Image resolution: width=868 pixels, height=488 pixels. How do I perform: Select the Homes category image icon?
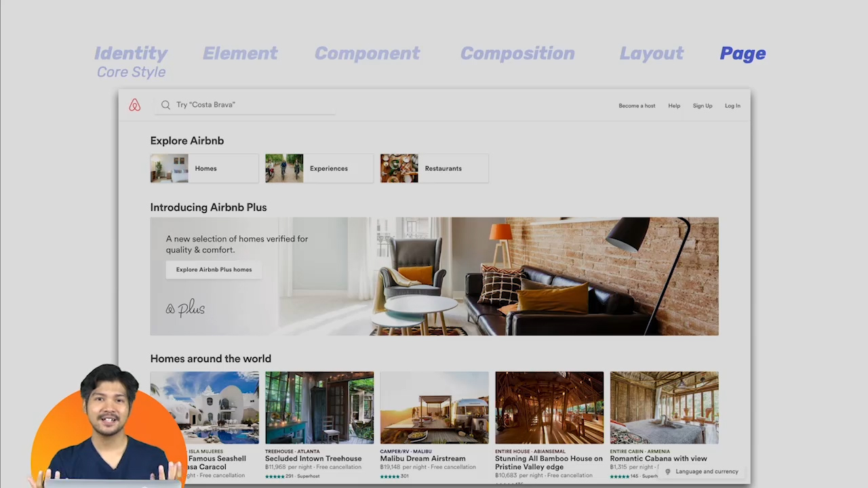tap(169, 168)
